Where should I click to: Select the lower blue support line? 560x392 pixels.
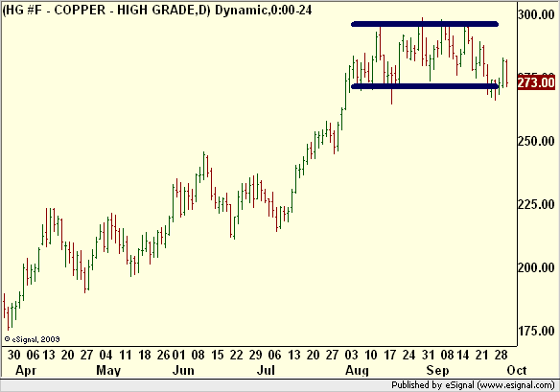(425, 86)
